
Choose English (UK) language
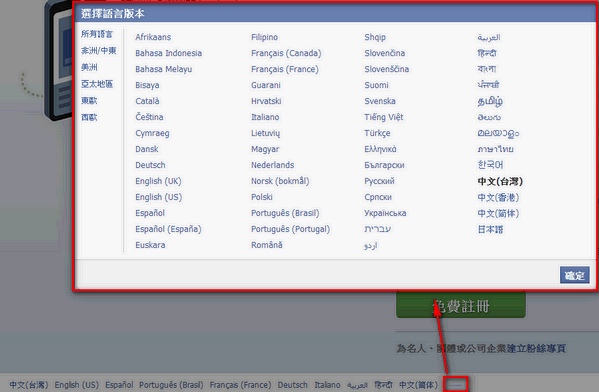pos(158,181)
